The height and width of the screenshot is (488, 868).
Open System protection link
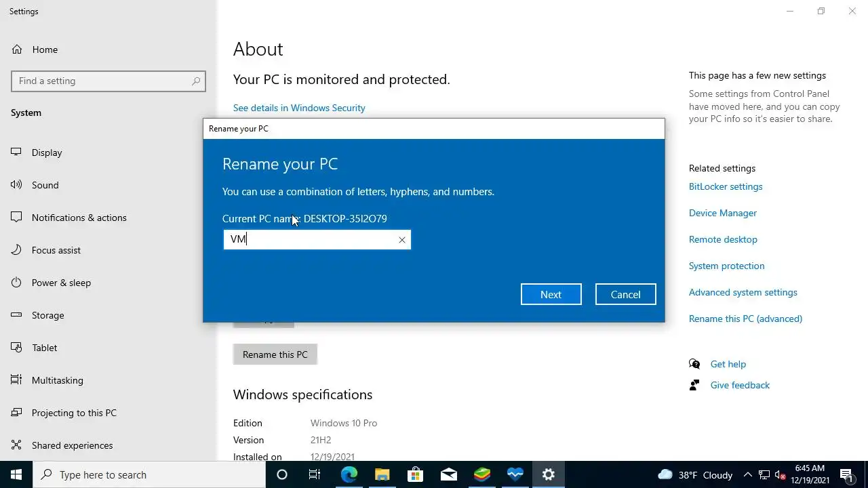pos(726,266)
